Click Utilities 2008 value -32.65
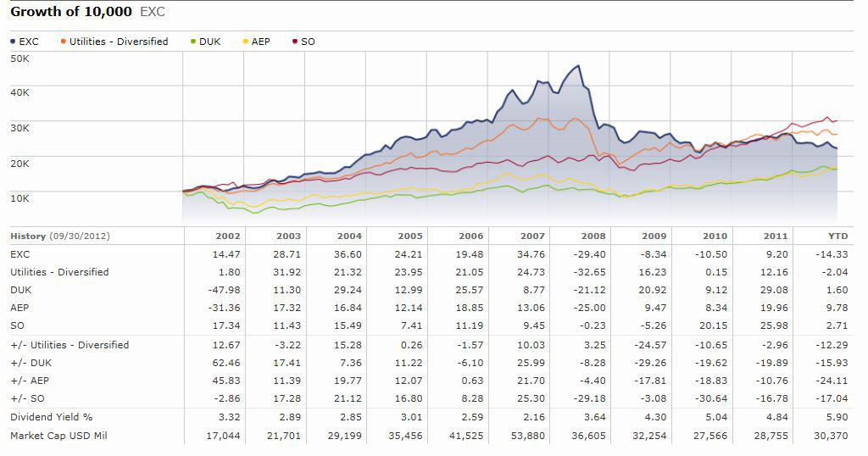The image size is (868, 456). (589, 272)
